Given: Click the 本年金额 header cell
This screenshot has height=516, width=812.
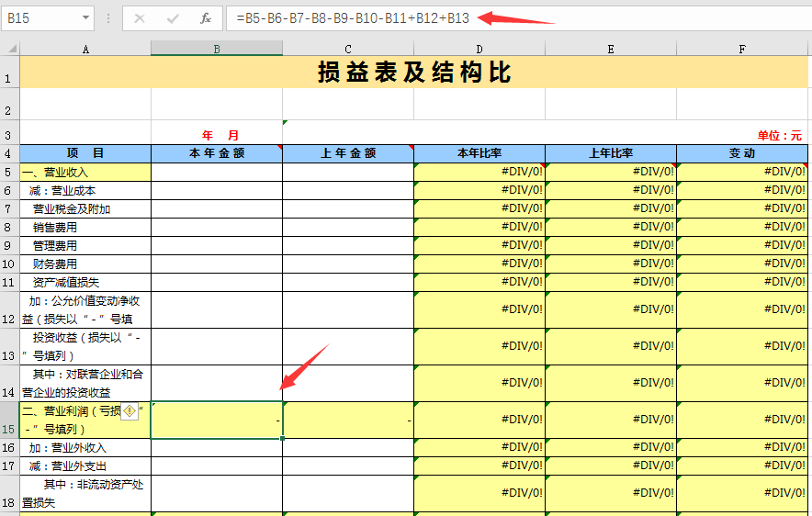Looking at the screenshot, I should click(217, 153).
